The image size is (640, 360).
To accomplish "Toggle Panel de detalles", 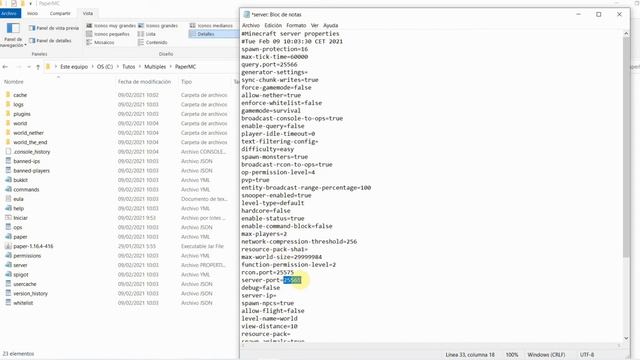I will click(x=50, y=40).
